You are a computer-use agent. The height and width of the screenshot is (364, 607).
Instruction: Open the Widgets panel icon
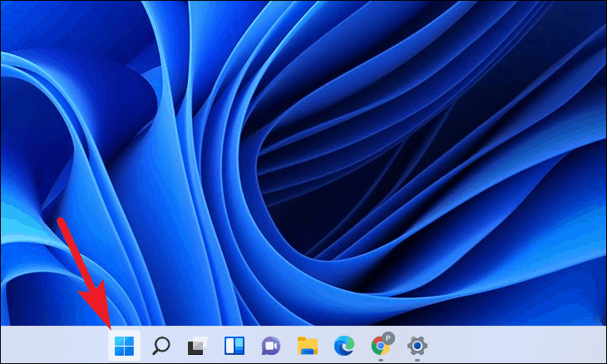234,346
